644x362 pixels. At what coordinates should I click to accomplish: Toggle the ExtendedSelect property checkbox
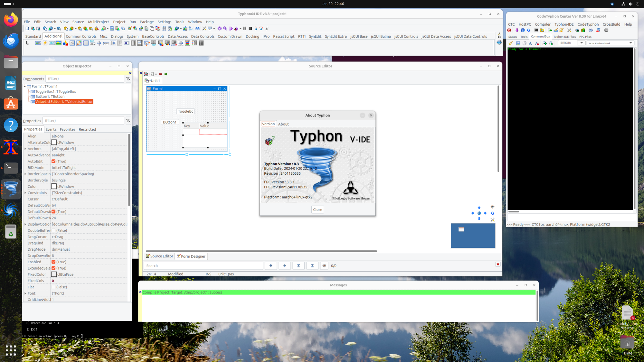53,268
